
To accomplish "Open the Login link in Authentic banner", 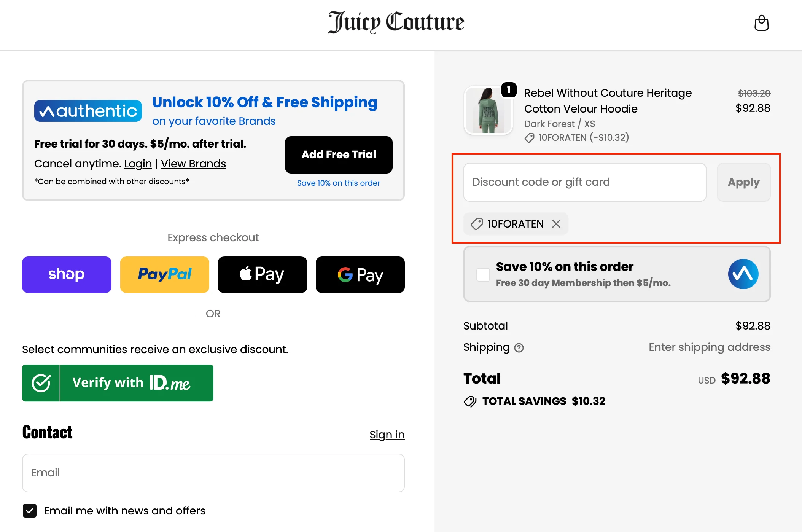I will (138, 164).
